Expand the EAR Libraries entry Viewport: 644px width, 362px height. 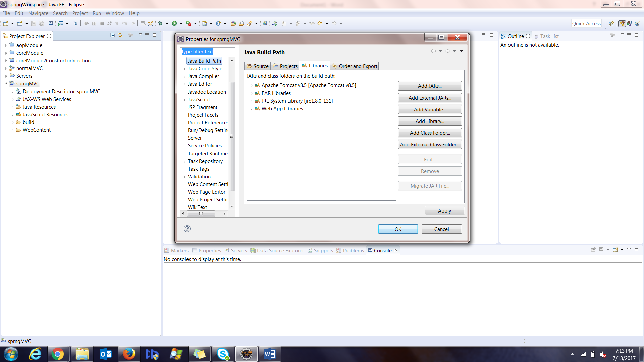click(x=251, y=93)
